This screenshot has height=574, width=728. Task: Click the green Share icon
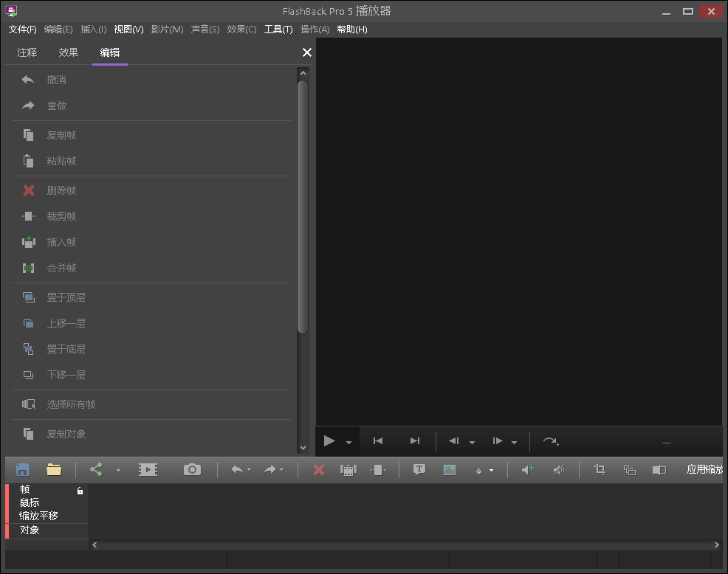[x=96, y=469]
